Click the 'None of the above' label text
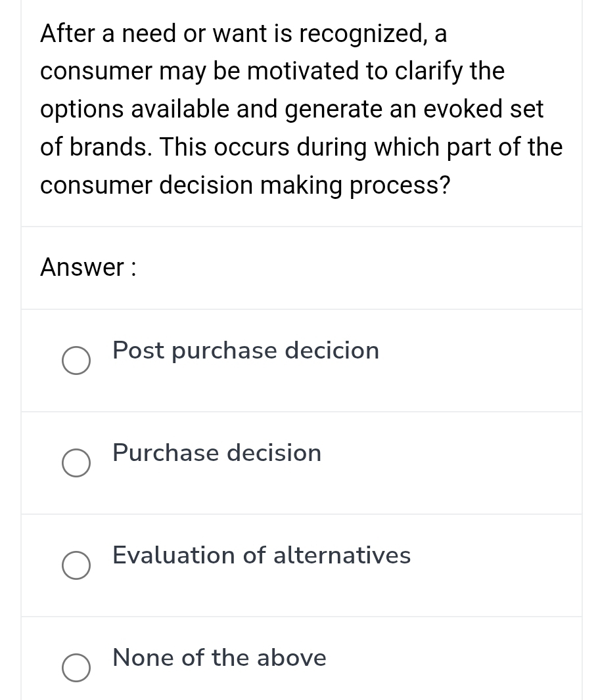This screenshot has height=700, width=598. pos(219,657)
